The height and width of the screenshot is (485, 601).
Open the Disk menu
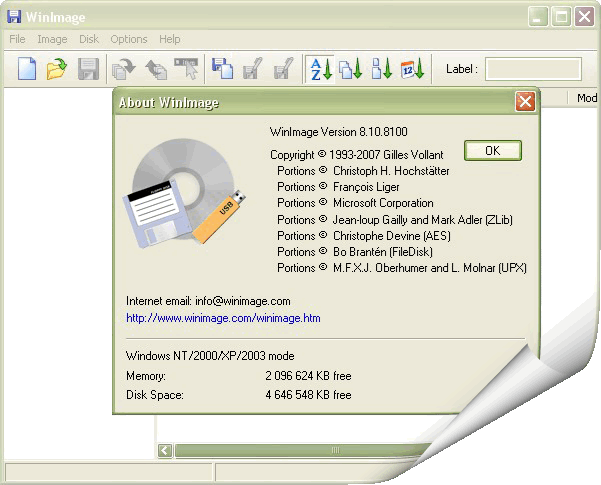[89, 39]
